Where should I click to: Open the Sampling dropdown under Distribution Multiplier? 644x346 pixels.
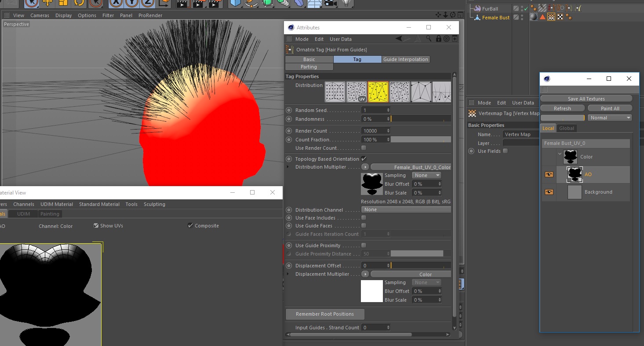[426, 175]
